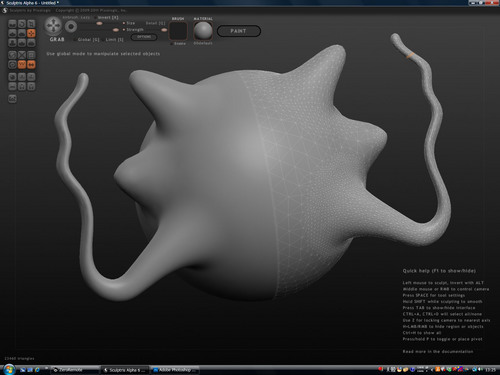This screenshot has width=500, height=375.
Task: Click the Export object icon
Action: (31, 77)
